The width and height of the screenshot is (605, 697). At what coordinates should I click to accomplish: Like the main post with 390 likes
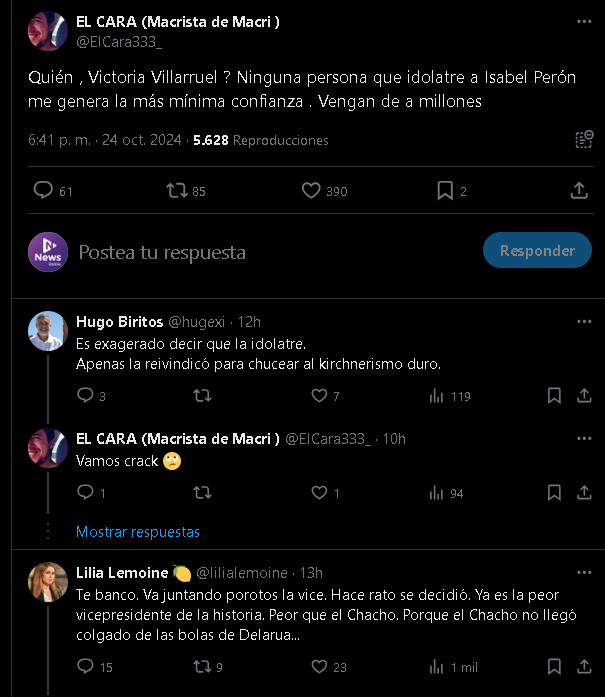click(x=311, y=190)
